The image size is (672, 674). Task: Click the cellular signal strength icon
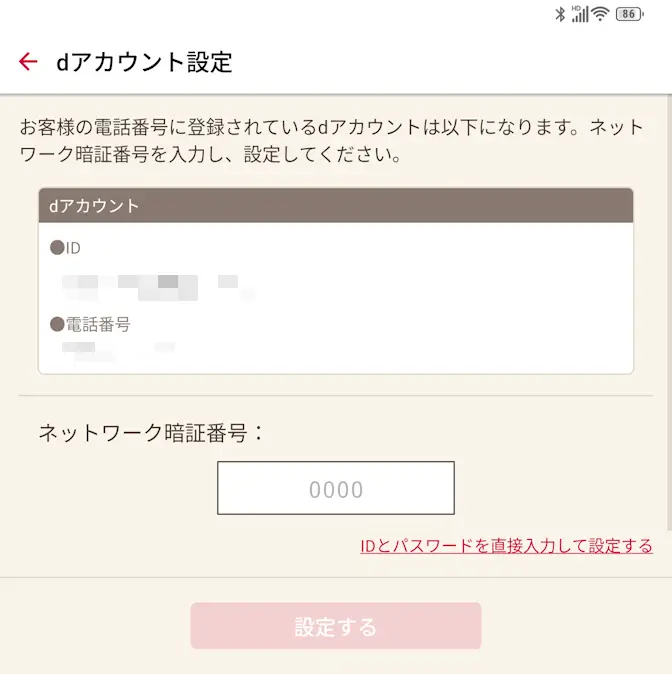pos(580,16)
